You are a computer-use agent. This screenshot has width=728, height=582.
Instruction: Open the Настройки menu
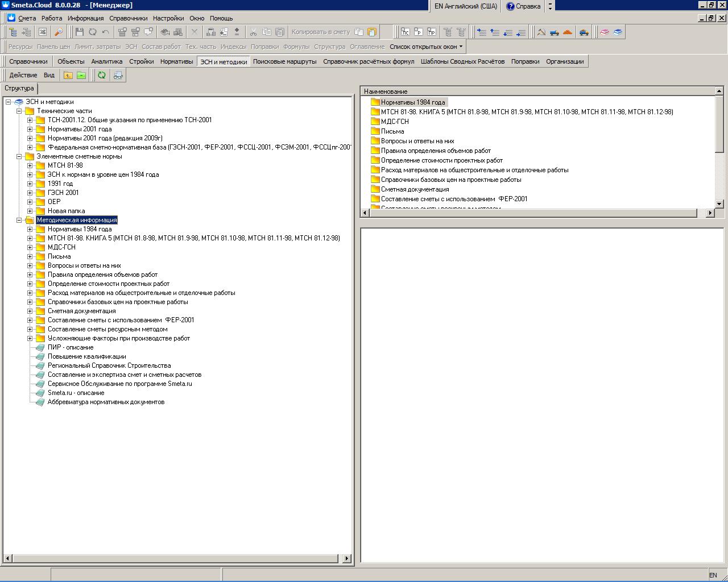coord(168,18)
